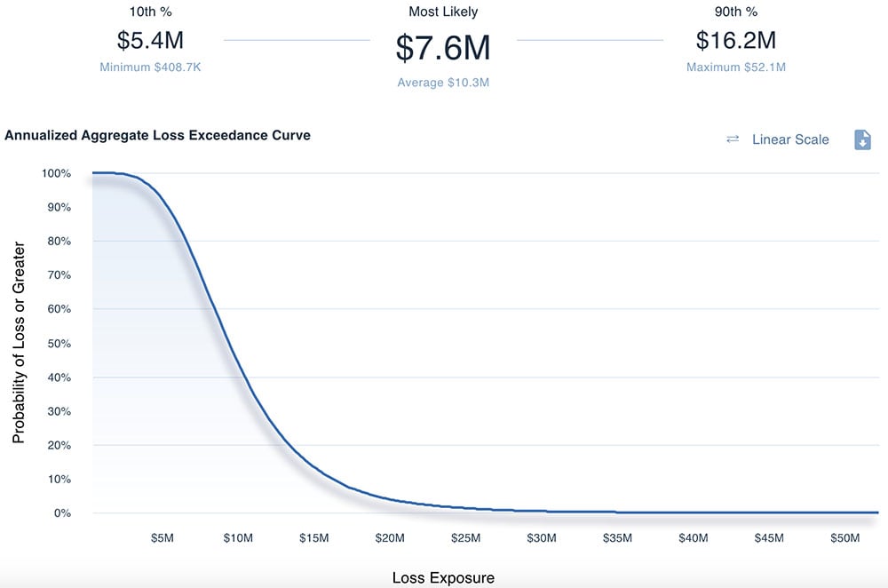
Task: Click the 90th % heading
Action: click(735, 12)
